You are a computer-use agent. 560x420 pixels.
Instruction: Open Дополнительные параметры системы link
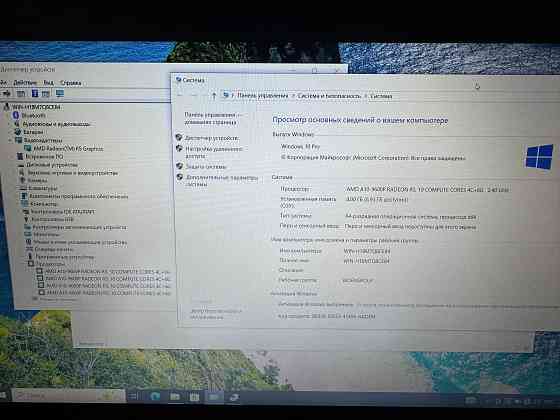click(x=221, y=181)
